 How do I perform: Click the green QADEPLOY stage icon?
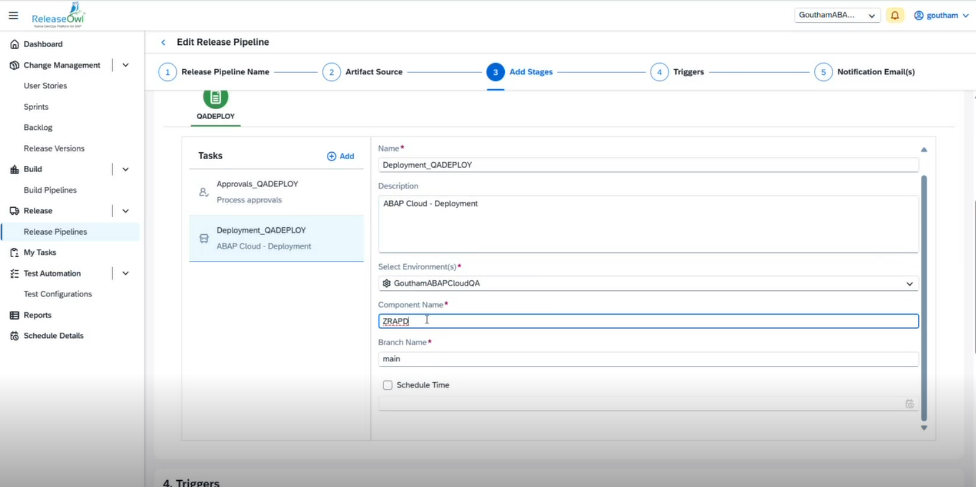point(215,98)
